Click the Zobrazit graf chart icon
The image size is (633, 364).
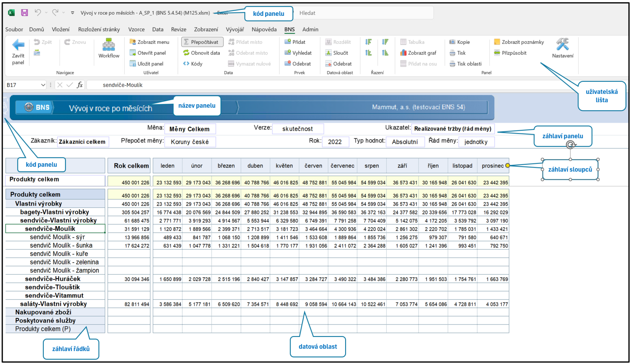click(x=404, y=53)
